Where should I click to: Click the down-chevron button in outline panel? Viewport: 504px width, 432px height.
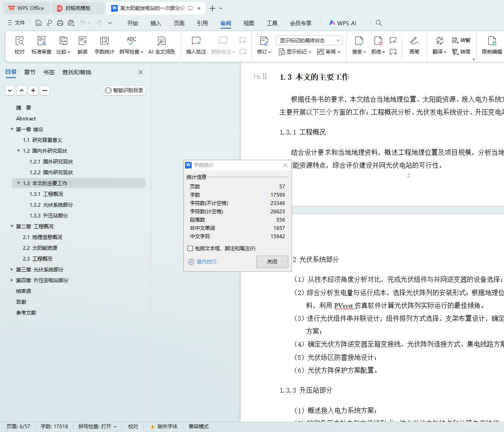pos(10,90)
